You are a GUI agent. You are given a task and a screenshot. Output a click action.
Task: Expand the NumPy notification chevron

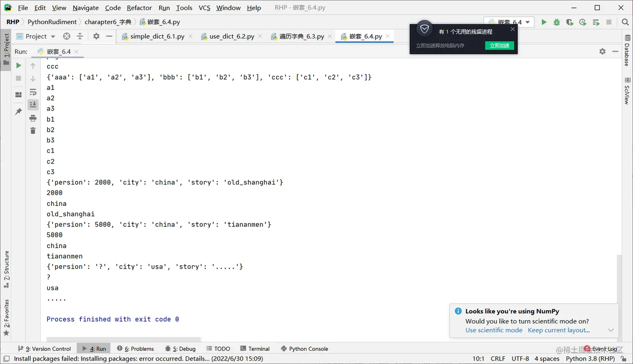click(x=611, y=330)
